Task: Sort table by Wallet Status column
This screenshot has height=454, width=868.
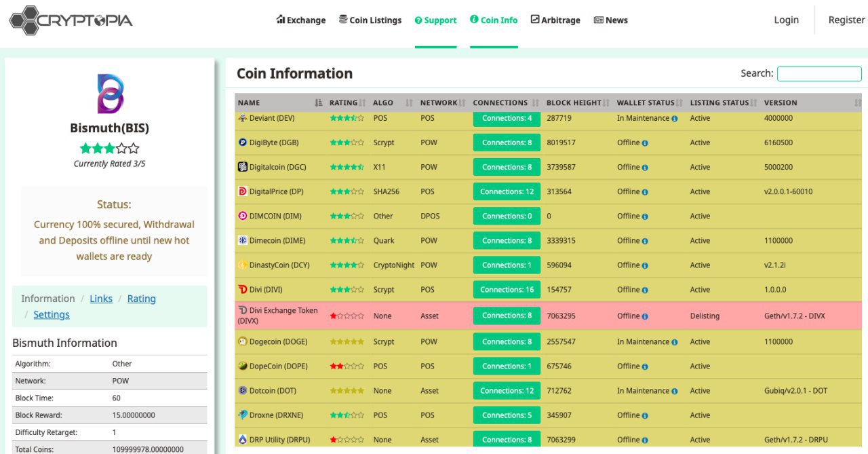Action: pyautogui.click(x=650, y=102)
